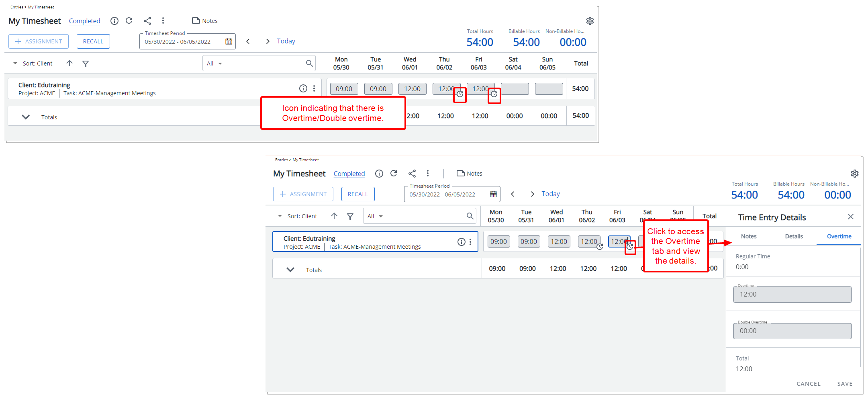
Task: Open filter icon in lower timesheet
Action: coord(350,216)
